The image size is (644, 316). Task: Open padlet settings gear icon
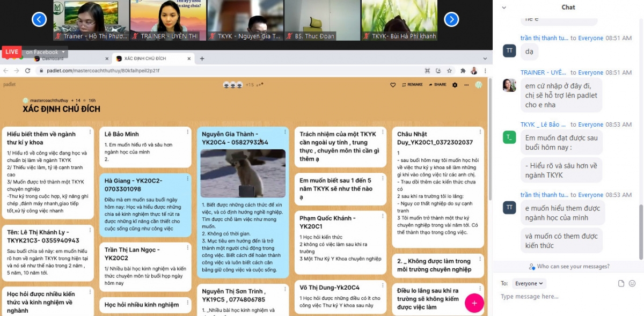455,85
